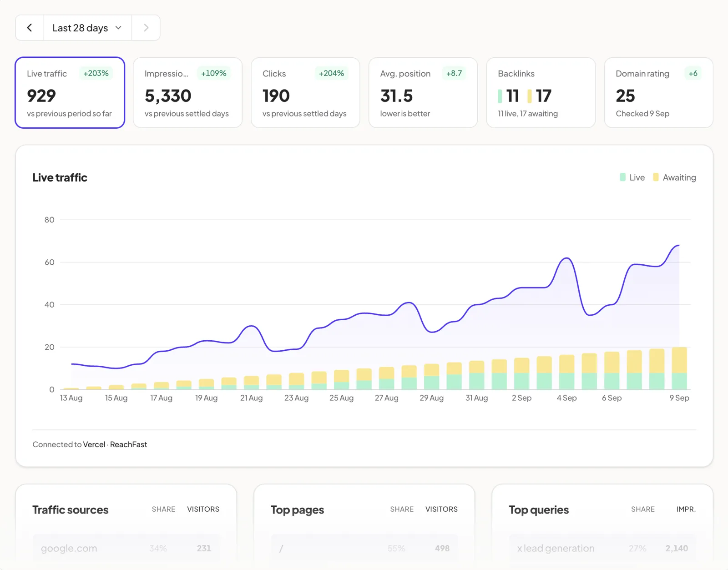Select the / row in Top pages
The height and width of the screenshot is (570, 728).
(364, 548)
